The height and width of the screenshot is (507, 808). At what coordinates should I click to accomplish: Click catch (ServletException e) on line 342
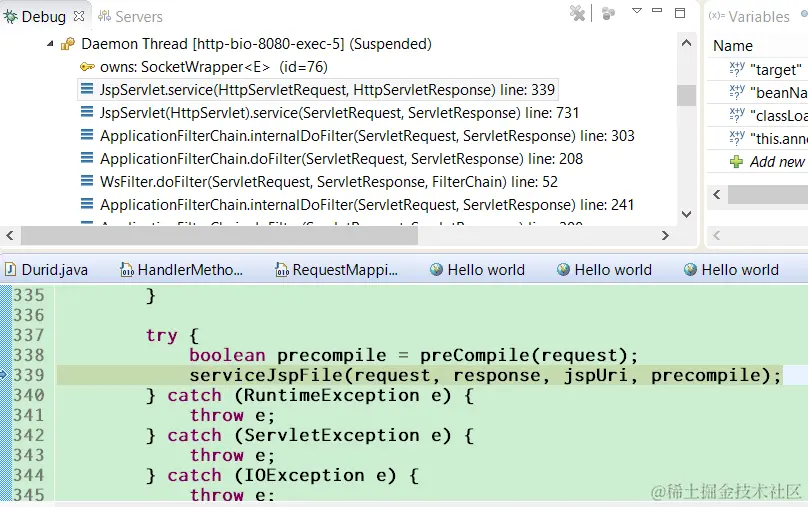click(310, 435)
